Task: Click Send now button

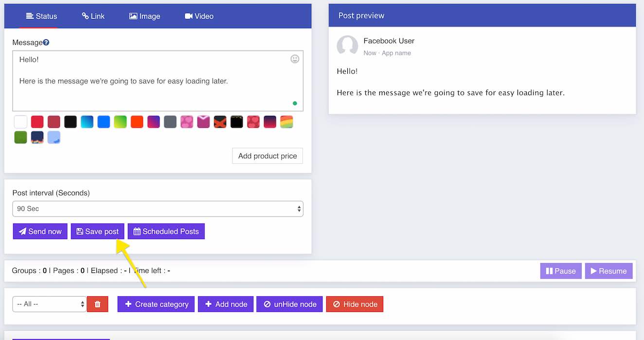Action: coord(40,231)
